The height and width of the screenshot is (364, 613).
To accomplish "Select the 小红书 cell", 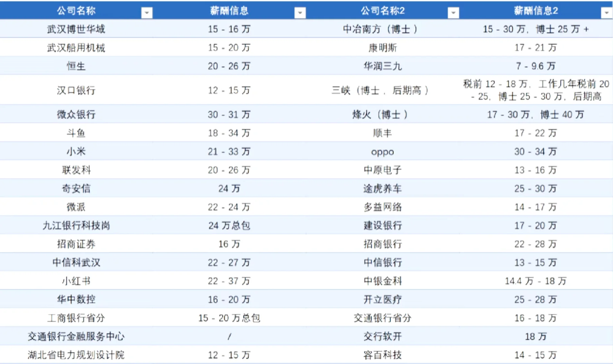I will 76,281.
